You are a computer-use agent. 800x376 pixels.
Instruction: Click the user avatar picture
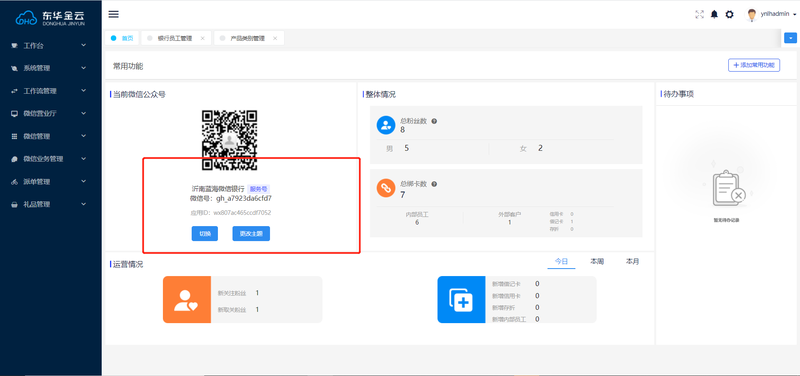click(x=752, y=15)
